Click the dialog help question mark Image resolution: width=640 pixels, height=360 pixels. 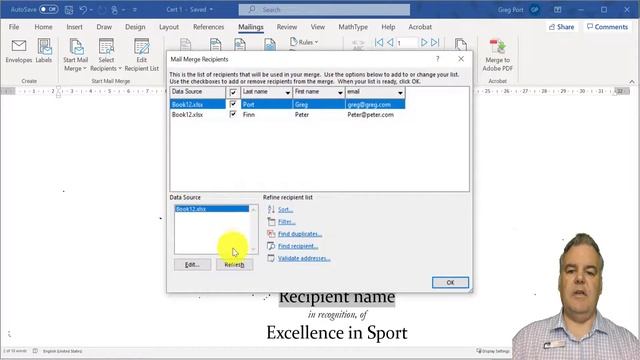(x=438, y=59)
